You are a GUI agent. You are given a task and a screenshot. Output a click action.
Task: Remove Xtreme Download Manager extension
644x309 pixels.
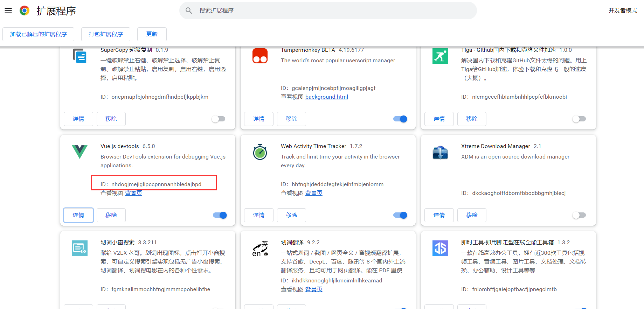tap(472, 215)
